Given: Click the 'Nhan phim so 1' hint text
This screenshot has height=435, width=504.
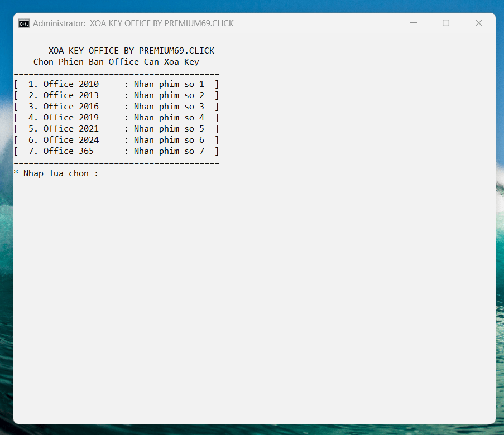Looking at the screenshot, I should [169, 84].
